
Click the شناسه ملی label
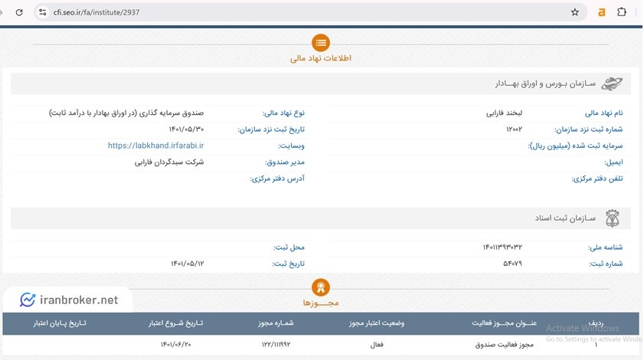[x=606, y=247]
